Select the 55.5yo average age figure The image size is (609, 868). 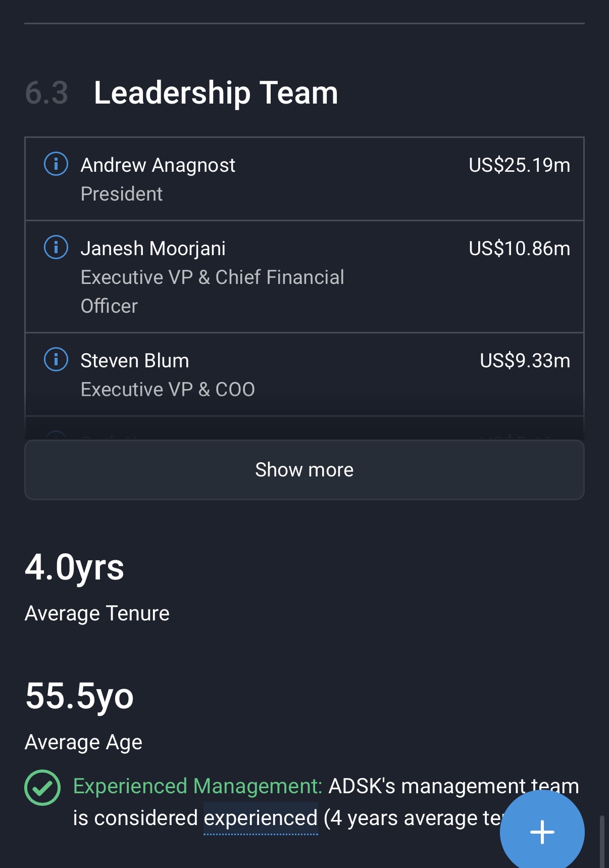(x=79, y=696)
